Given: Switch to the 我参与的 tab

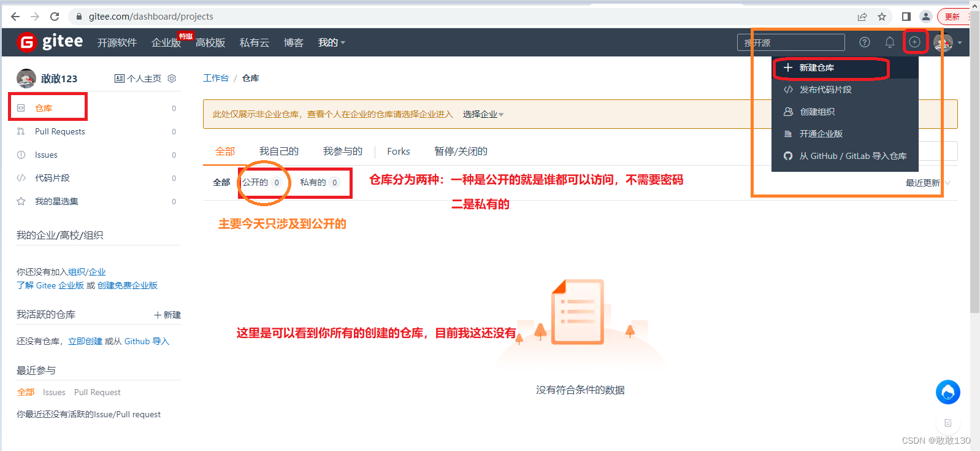Looking at the screenshot, I should coord(343,151).
